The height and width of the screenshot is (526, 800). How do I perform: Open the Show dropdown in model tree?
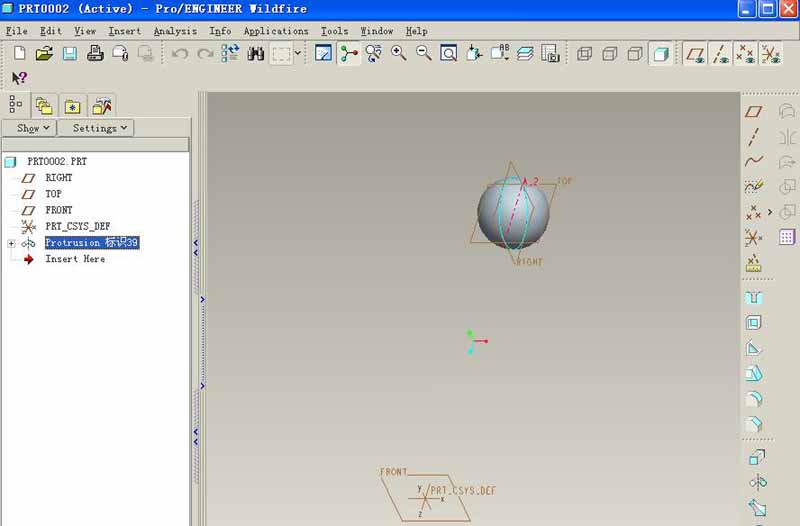point(29,128)
